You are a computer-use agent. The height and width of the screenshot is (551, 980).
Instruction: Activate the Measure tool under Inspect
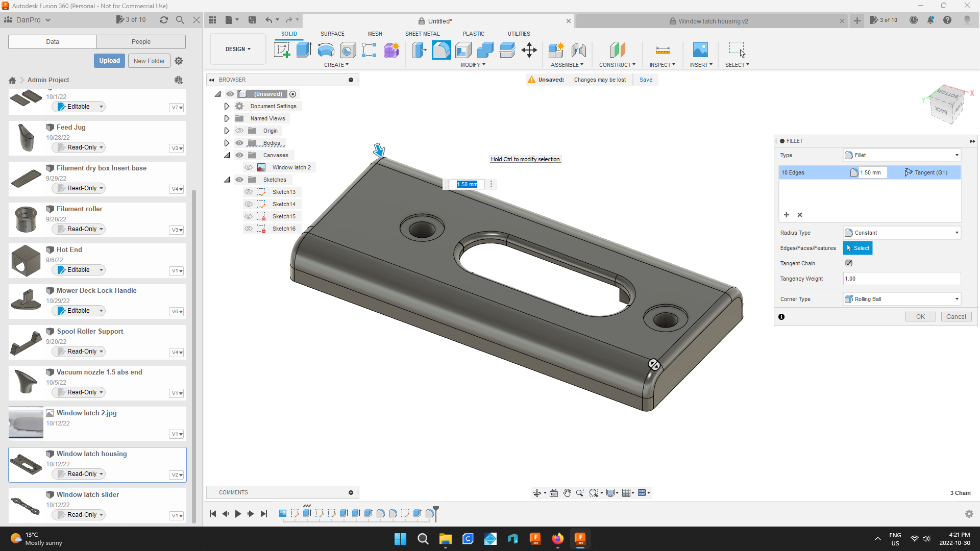(x=662, y=51)
